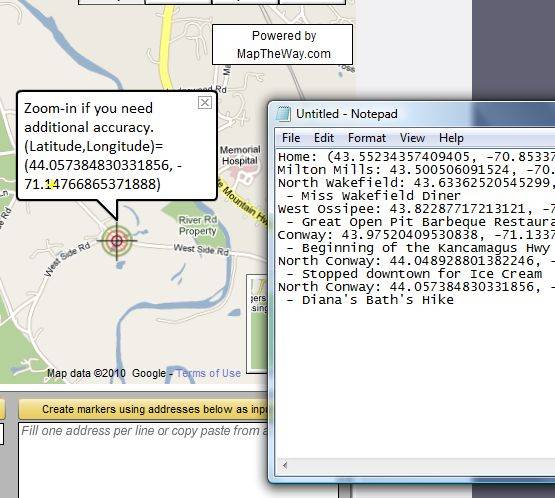Click 'Beginning of the Kancamagus Hwy' line
The height and width of the screenshot is (498, 555).
(418, 248)
